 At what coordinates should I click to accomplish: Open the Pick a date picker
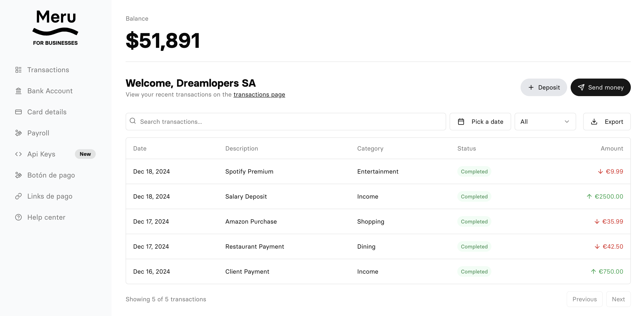(x=480, y=122)
